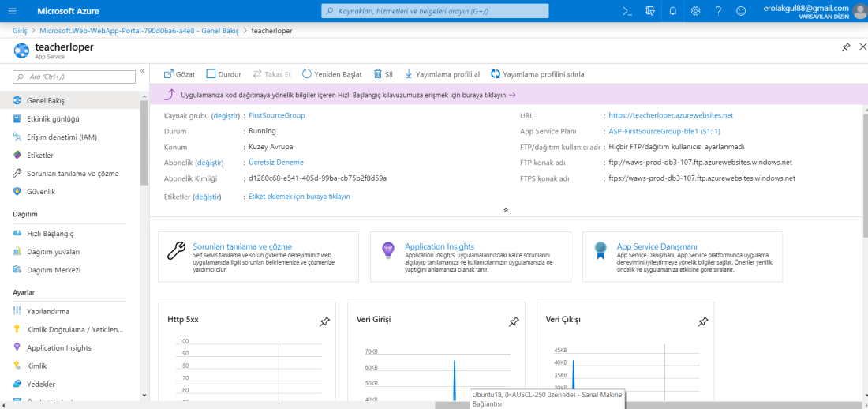
Task: Click Yeniden Başlat in toolbar
Action: pyautogui.click(x=331, y=74)
